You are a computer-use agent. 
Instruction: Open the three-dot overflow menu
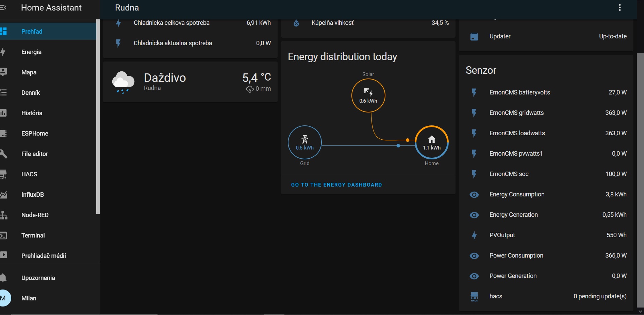click(620, 7)
